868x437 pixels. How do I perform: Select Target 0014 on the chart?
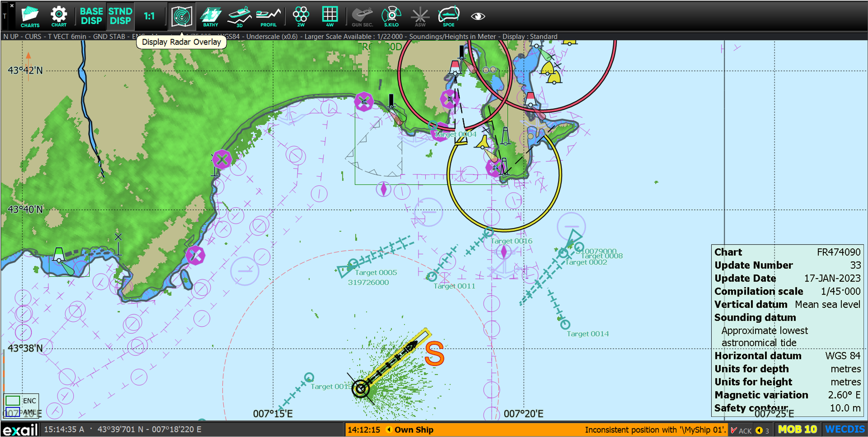(x=565, y=324)
